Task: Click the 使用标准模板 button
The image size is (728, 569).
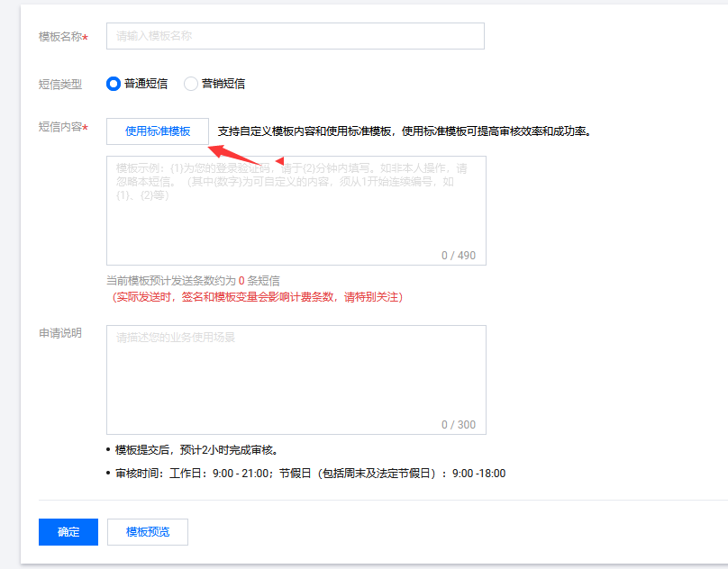Action: click(157, 131)
